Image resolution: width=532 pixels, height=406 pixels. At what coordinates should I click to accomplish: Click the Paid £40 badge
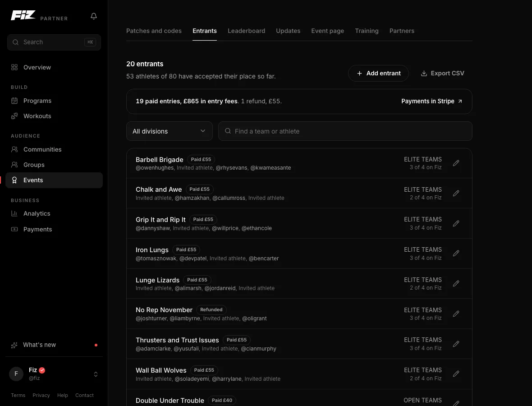point(222,400)
